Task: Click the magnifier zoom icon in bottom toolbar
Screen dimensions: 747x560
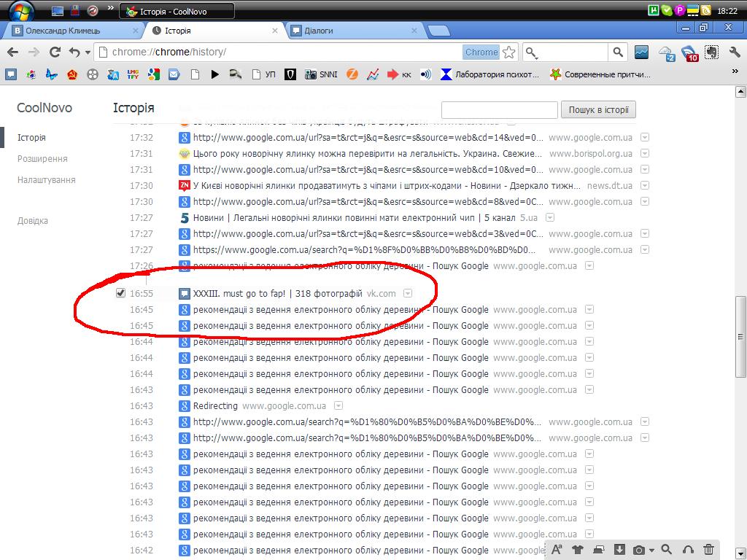Action: (x=667, y=550)
